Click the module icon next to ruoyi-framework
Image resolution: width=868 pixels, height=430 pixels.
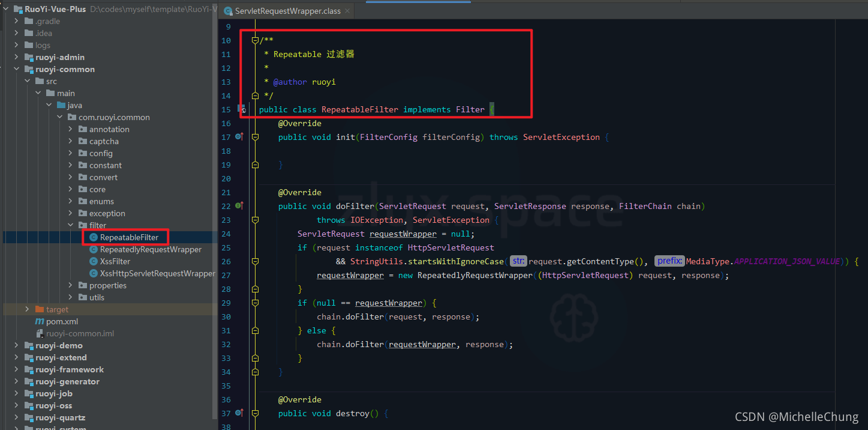coord(28,369)
